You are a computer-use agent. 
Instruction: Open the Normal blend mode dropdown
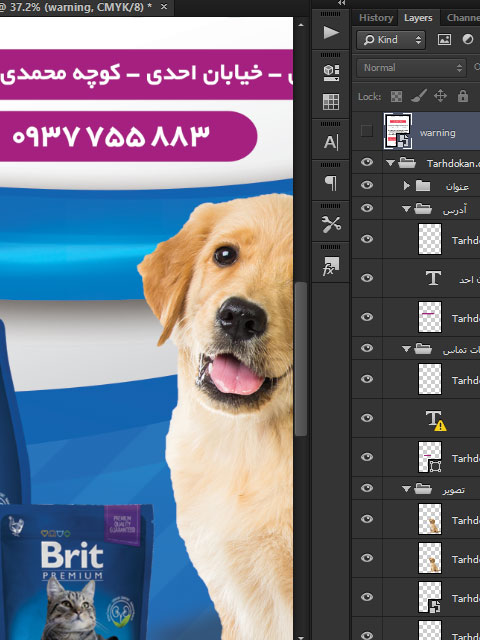point(411,68)
